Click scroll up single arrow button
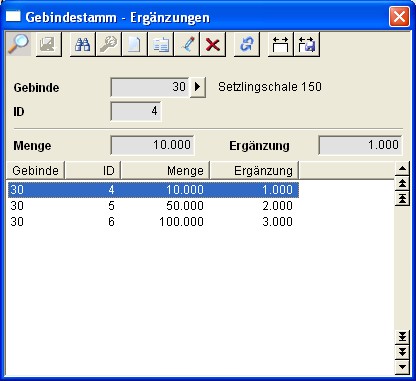This screenshot has width=416, height=381. click(402, 168)
